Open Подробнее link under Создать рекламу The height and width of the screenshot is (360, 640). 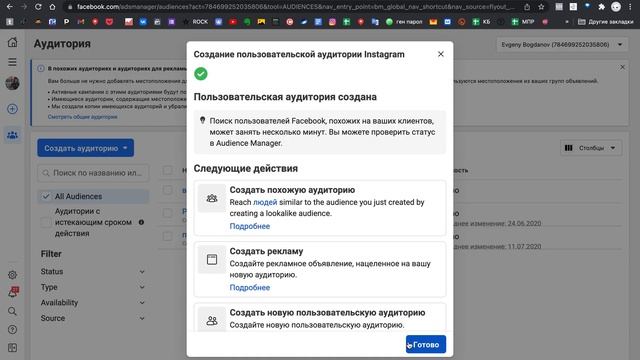[x=249, y=287]
